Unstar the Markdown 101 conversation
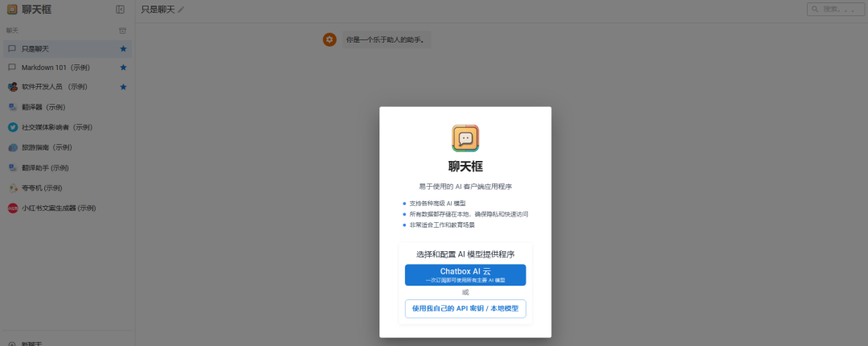 click(124, 67)
